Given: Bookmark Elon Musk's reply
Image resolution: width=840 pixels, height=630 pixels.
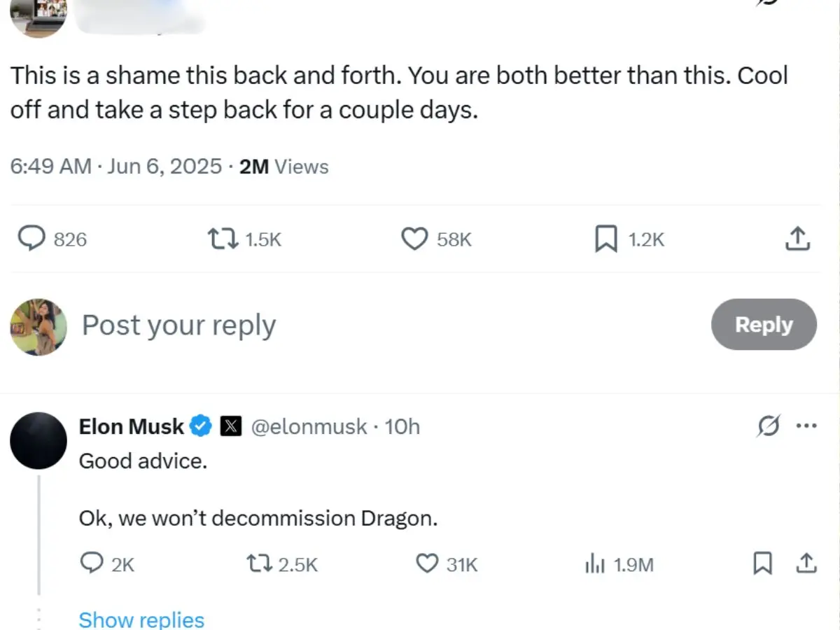Looking at the screenshot, I should tap(762, 564).
